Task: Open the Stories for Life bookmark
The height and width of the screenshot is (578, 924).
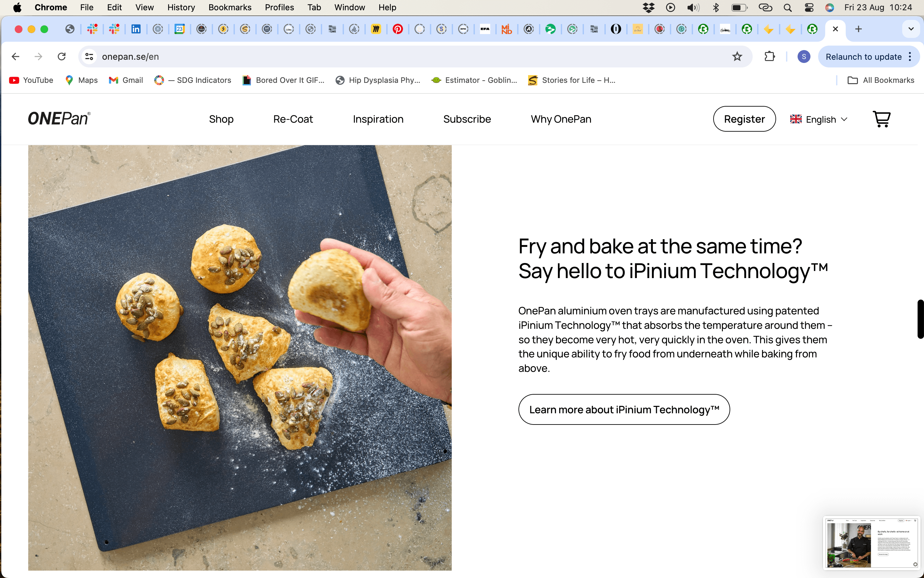Action: (572, 80)
